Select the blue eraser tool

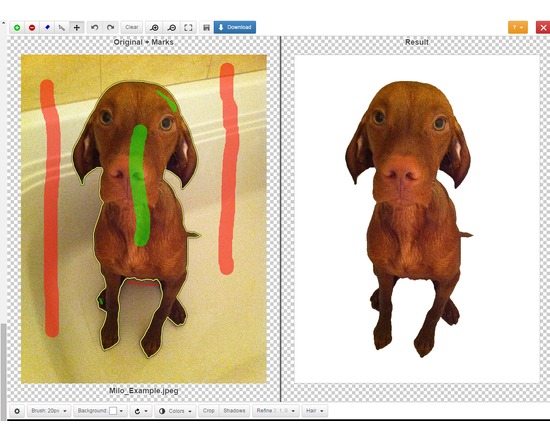click(47, 27)
